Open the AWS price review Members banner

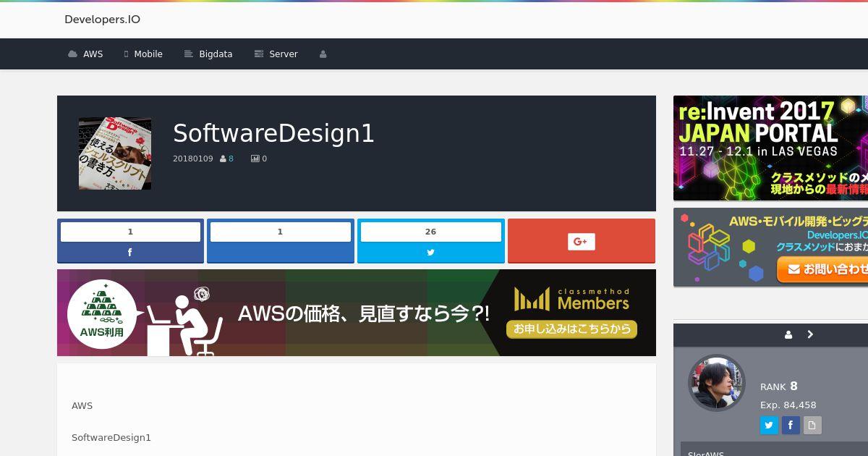tap(357, 313)
